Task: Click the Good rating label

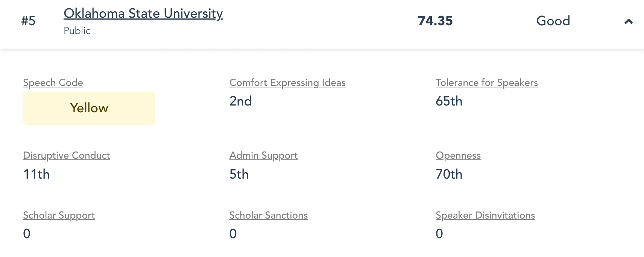Action: tap(553, 21)
